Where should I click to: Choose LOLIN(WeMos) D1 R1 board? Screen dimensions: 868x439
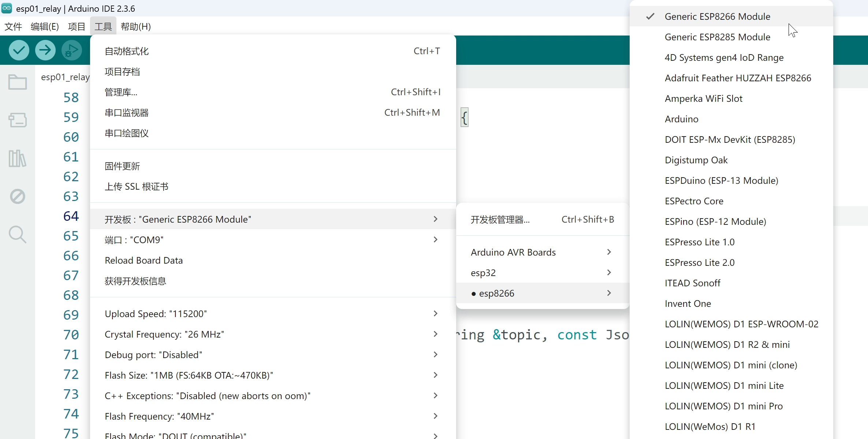tap(731, 427)
